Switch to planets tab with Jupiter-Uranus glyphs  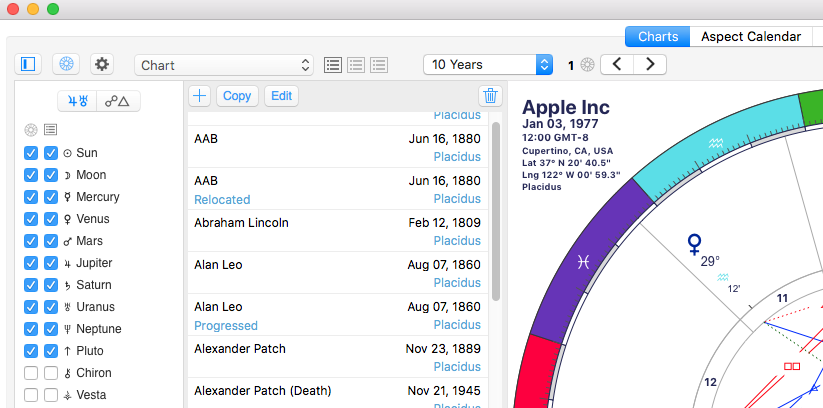(77, 101)
